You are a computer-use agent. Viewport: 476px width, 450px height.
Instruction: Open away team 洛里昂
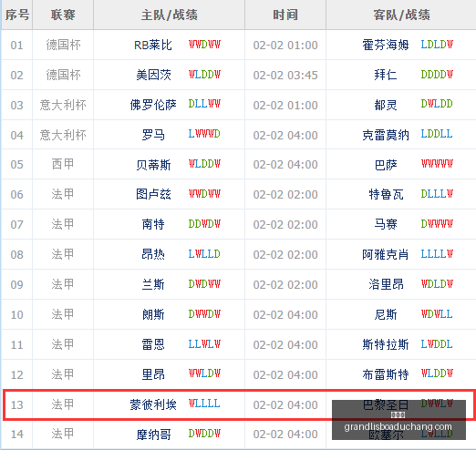pos(386,284)
